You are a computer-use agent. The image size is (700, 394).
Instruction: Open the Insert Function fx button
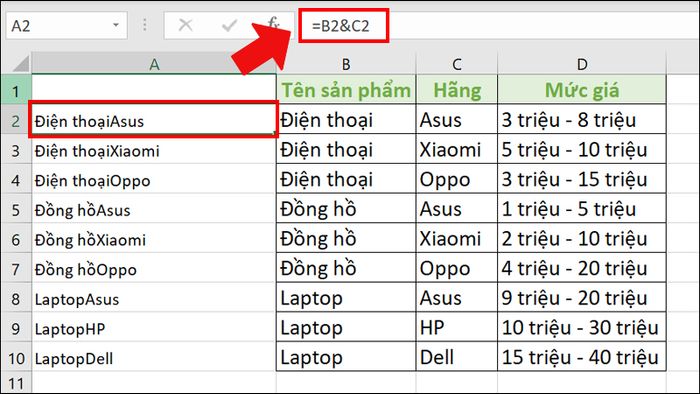273,23
